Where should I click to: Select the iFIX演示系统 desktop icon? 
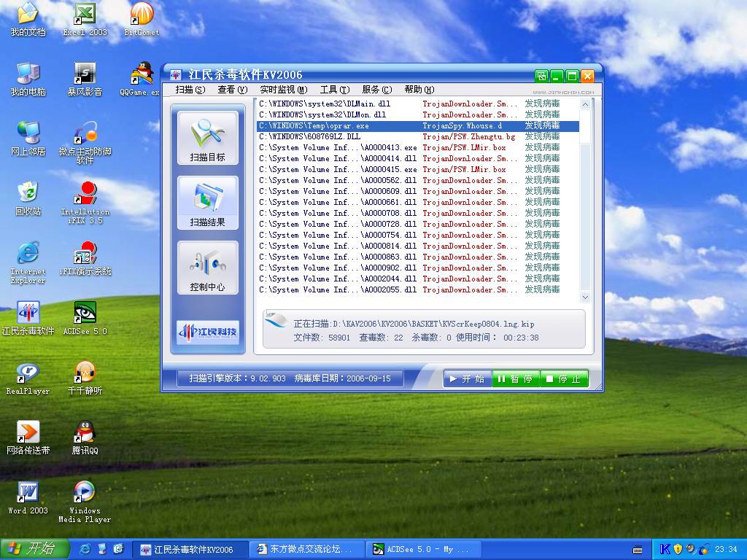tap(85, 259)
